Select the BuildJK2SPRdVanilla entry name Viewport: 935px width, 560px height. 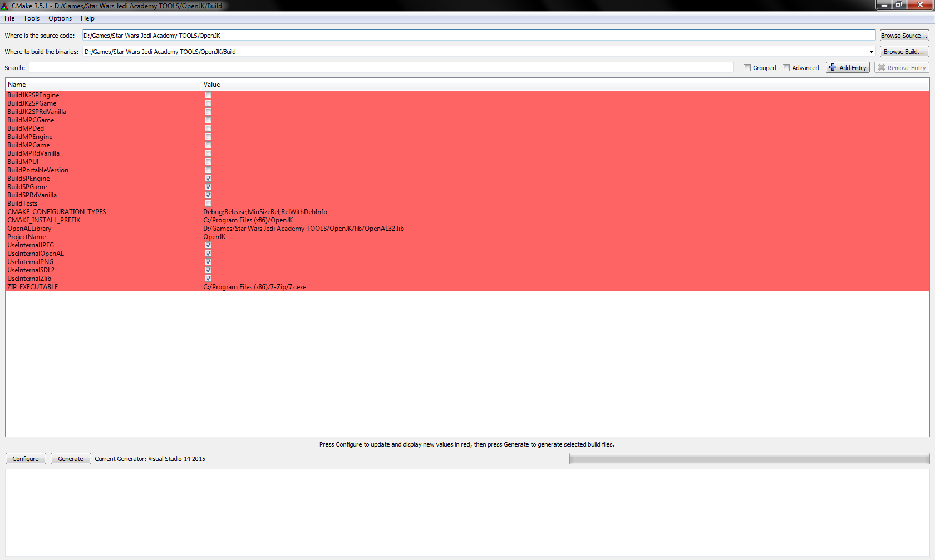point(37,112)
